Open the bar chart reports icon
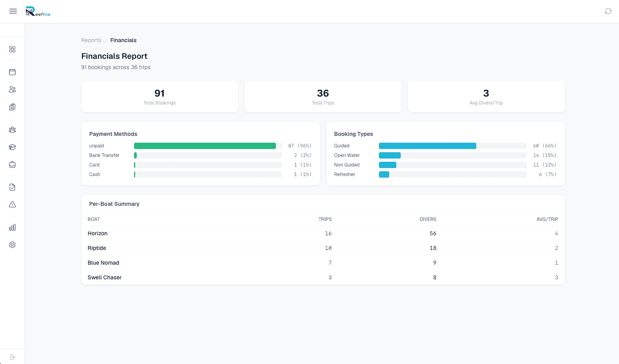 [12, 227]
